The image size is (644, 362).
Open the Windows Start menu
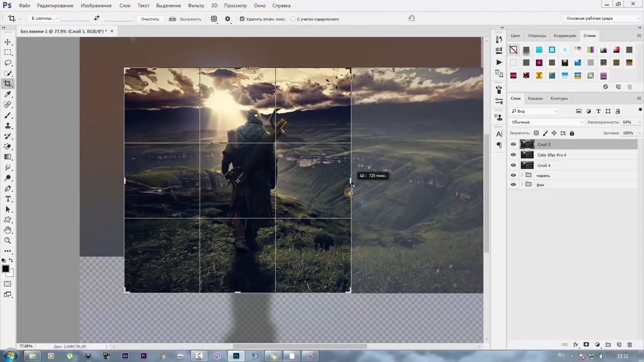(x=10, y=356)
